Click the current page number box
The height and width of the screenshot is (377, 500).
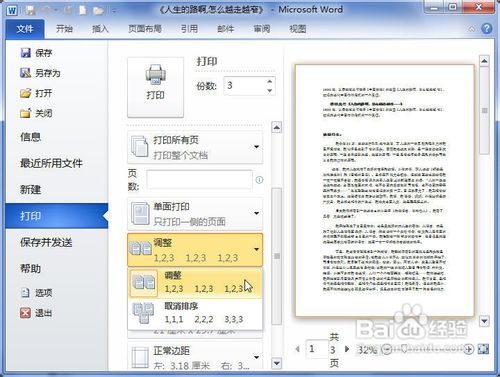317,349
